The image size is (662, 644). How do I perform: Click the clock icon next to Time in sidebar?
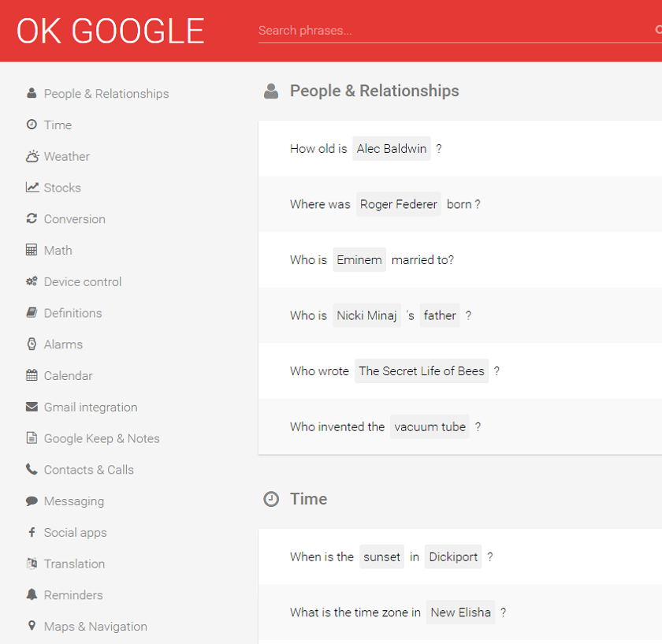(x=32, y=125)
